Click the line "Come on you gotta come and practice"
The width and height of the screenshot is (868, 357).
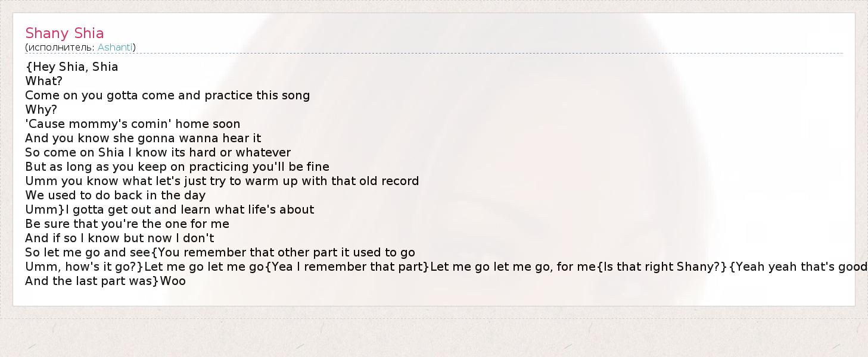167,95
